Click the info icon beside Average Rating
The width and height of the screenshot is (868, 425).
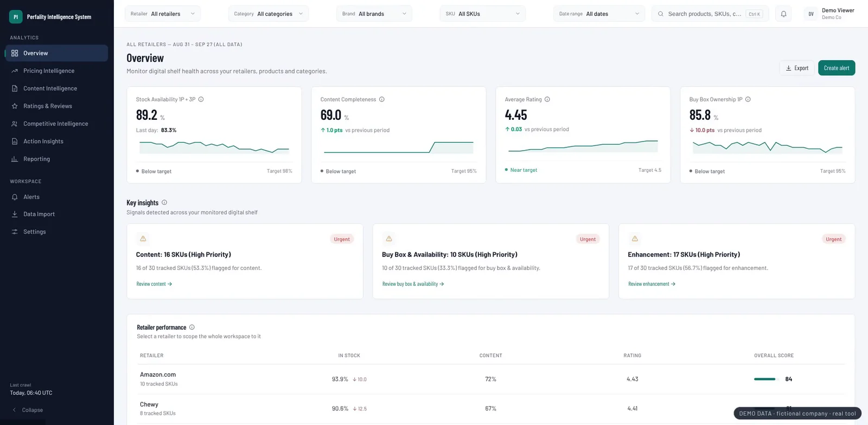pos(547,99)
